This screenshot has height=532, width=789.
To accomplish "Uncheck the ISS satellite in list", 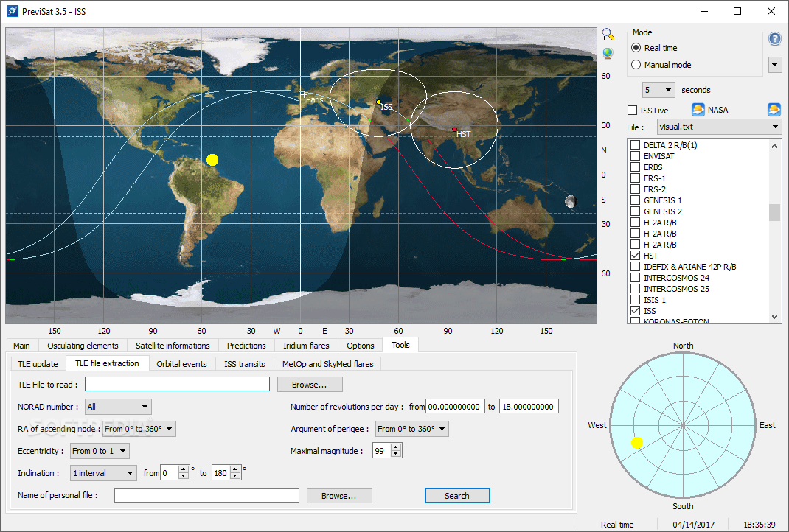I will click(636, 311).
